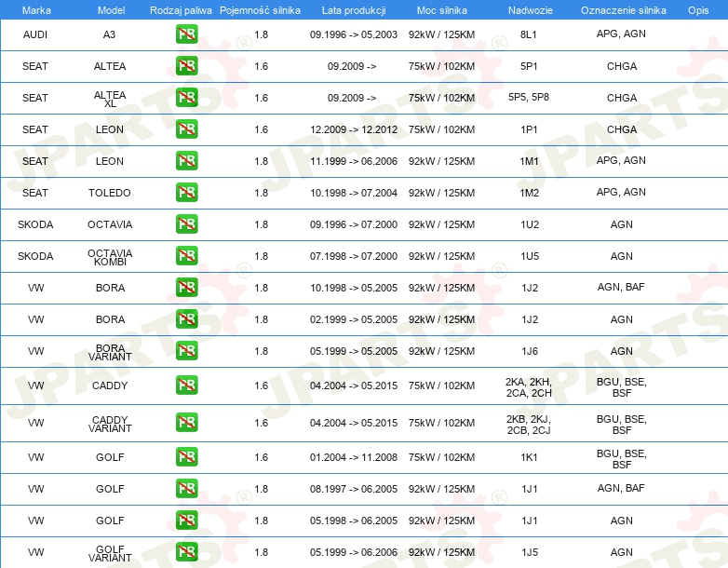The width and height of the screenshot is (728, 568).
Task: Click the fuel icon in the SKODA OCTAVIA 1U2 row
Action: (186, 223)
